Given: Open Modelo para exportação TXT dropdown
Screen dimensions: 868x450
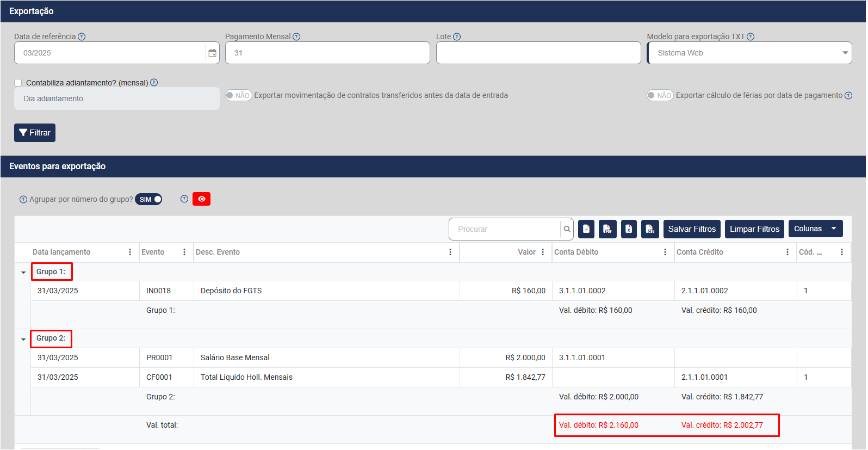Looking at the screenshot, I should tap(749, 53).
